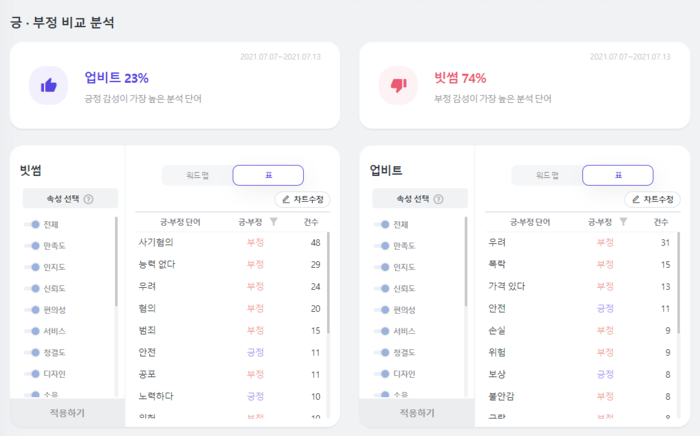Click the 빗썸 table vertical scrollbar
Viewport: 700px width, 436px height.
(329, 282)
